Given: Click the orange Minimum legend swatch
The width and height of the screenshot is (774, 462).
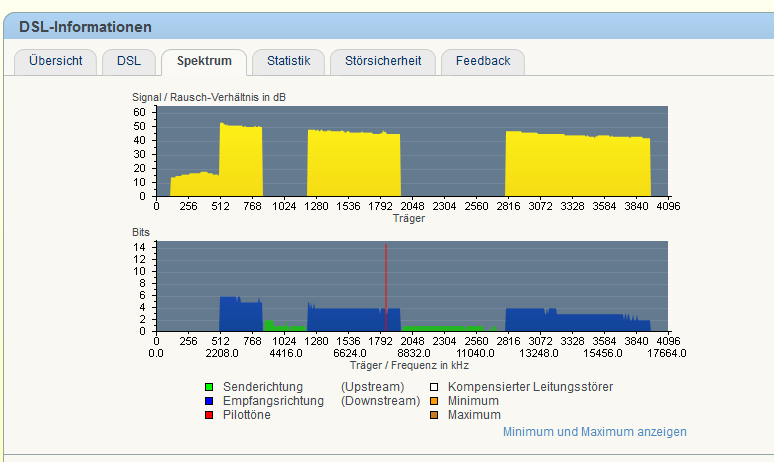Looking at the screenshot, I should (434, 401).
